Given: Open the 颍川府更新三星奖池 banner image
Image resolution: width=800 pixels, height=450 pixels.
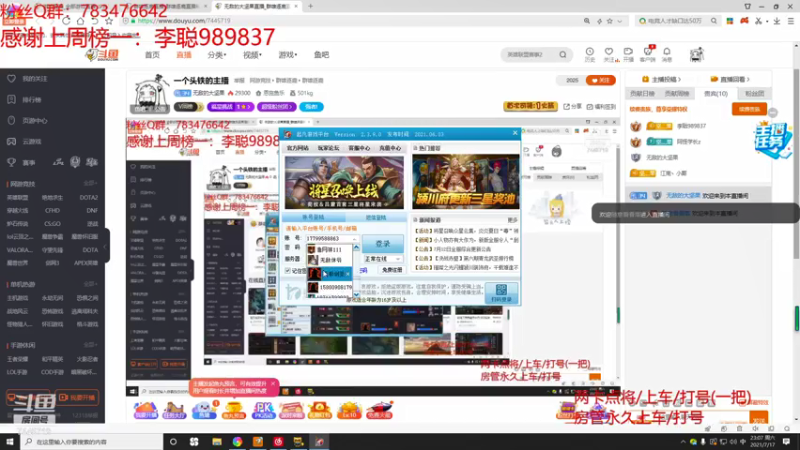Looking at the screenshot, I should [x=465, y=183].
